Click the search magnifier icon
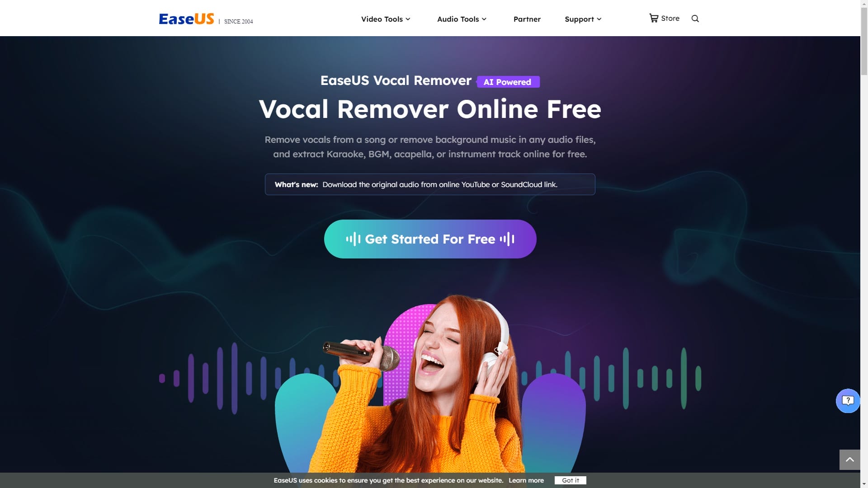Viewport: 868px width, 488px height. coord(695,18)
